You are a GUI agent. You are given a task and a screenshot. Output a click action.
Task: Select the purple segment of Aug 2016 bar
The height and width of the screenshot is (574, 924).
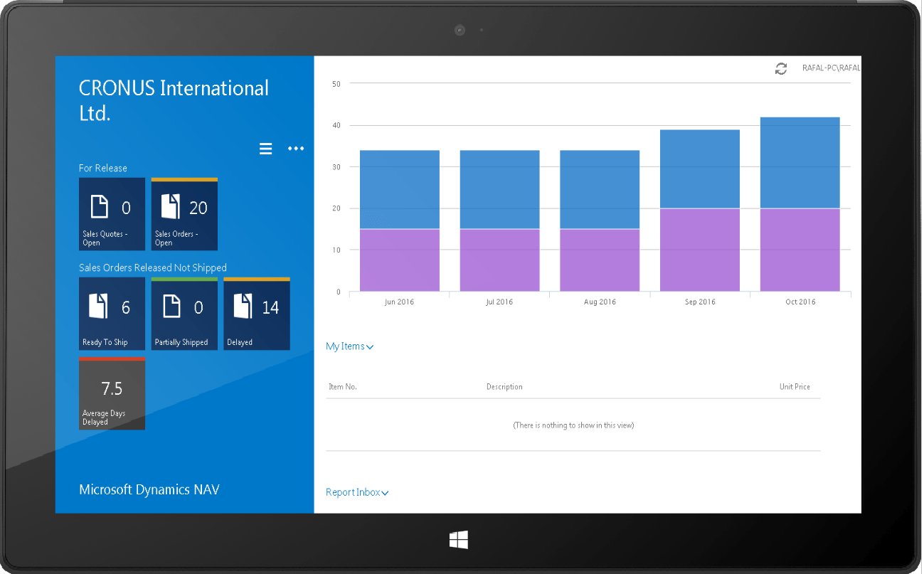600,260
